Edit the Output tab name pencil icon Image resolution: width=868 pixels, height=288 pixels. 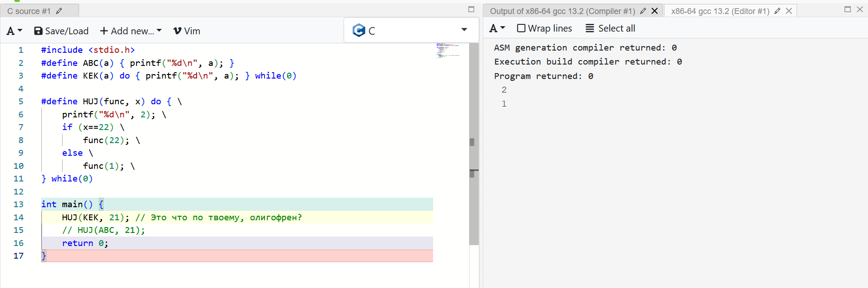click(643, 11)
